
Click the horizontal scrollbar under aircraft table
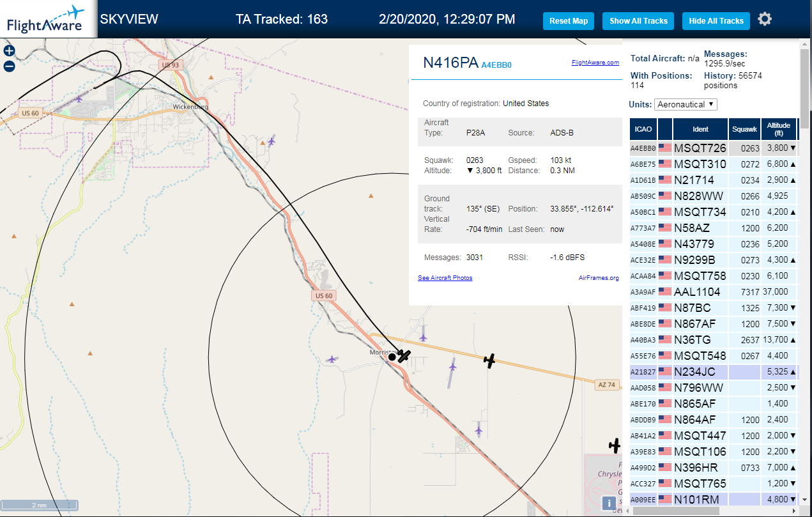(x=676, y=511)
